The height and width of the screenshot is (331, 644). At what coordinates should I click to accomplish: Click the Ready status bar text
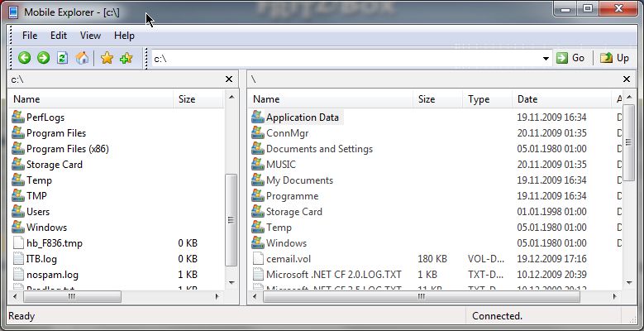pyautogui.click(x=21, y=316)
